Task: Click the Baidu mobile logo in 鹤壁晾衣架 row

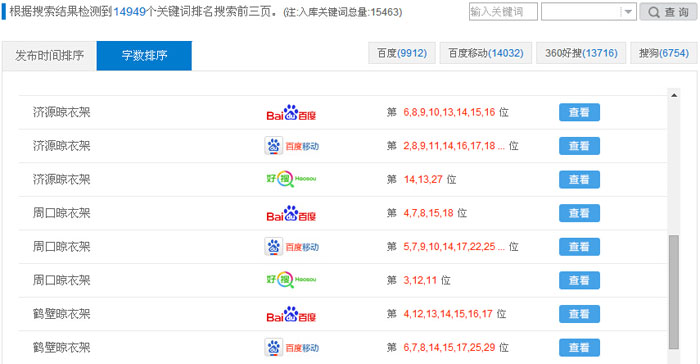Action: pyautogui.click(x=292, y=347)
